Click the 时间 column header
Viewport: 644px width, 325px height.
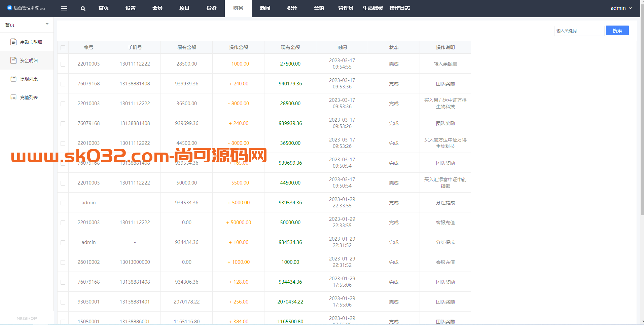342,47
